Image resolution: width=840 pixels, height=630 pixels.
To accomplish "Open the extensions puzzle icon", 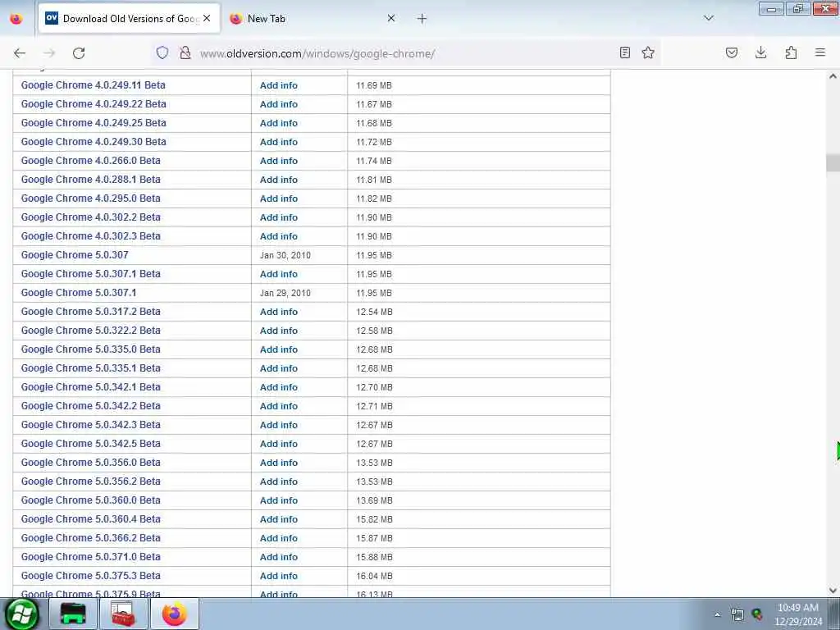I will pyautogui.click(x=792, y=52).
